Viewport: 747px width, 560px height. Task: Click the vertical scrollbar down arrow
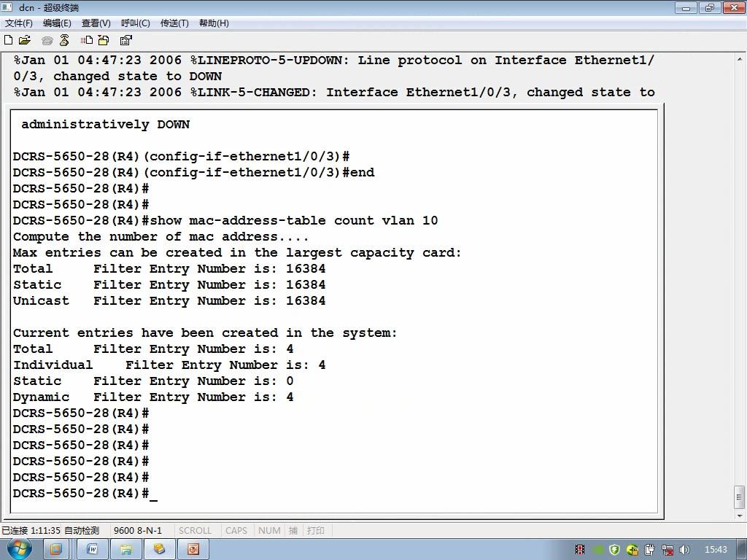[740, 516]
